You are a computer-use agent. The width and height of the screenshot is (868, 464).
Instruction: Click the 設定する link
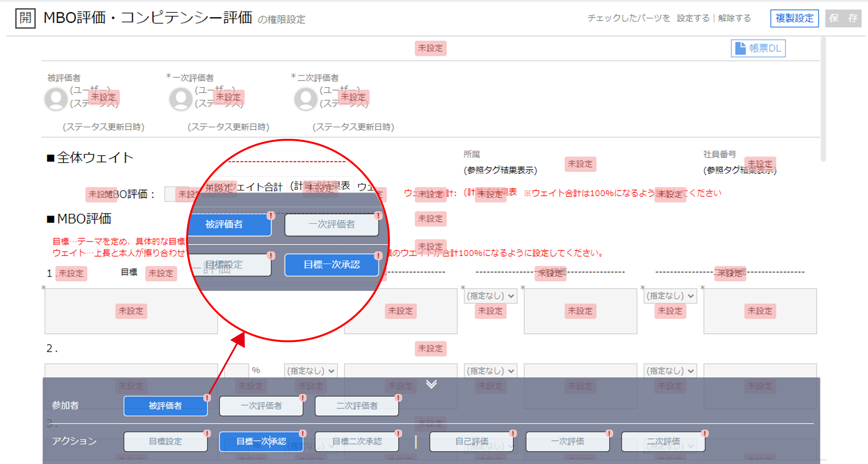coord(693,18)
